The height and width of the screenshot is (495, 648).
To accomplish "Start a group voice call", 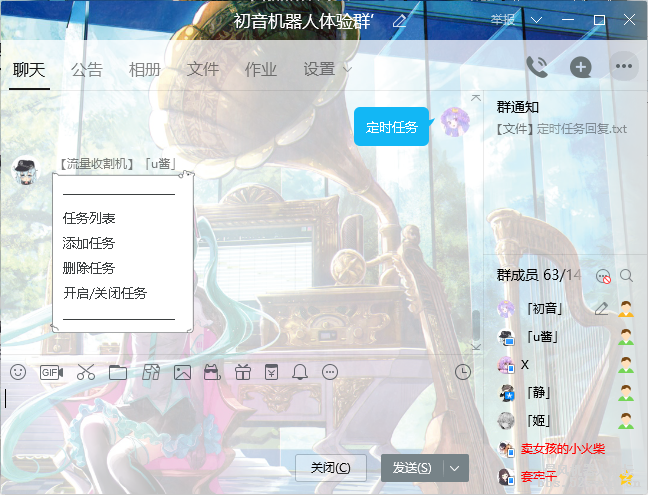I will [537, 67].
